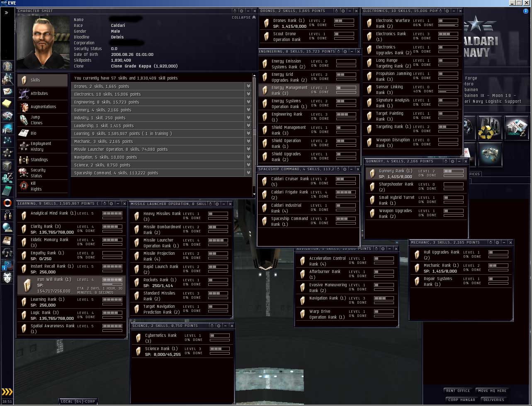Click the spaceship station service icon
Screen dimensions: 532x406
tap(490, 155)
